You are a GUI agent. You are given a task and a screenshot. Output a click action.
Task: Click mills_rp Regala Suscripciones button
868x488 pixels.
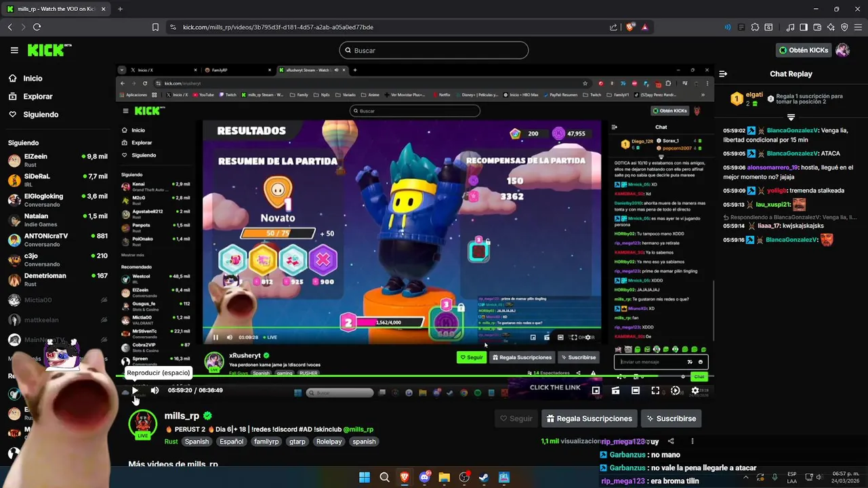589,418
